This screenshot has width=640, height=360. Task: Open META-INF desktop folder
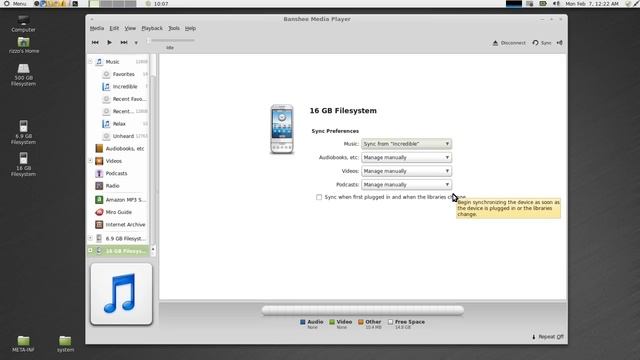pos(23,344)
